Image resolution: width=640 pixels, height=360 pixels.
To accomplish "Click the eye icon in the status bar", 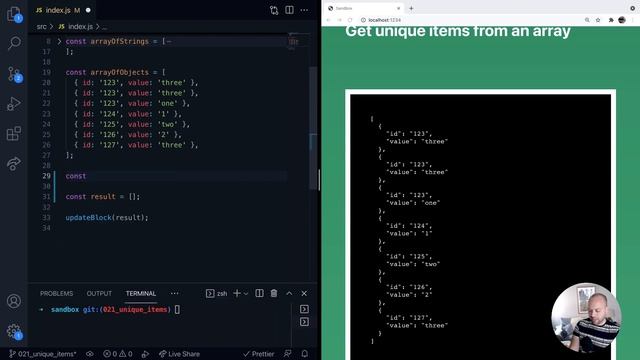I will click(x=90, y=353).
